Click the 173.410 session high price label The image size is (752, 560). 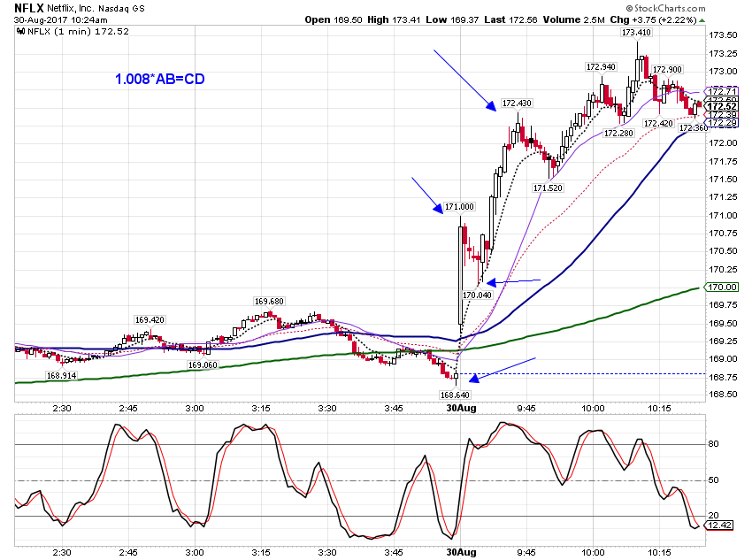(636, 33)
